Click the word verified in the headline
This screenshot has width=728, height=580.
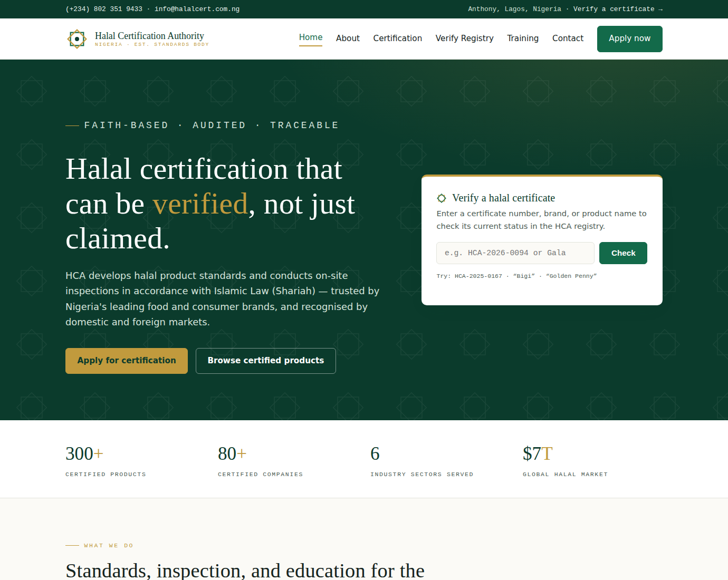(x=200, y=204)
